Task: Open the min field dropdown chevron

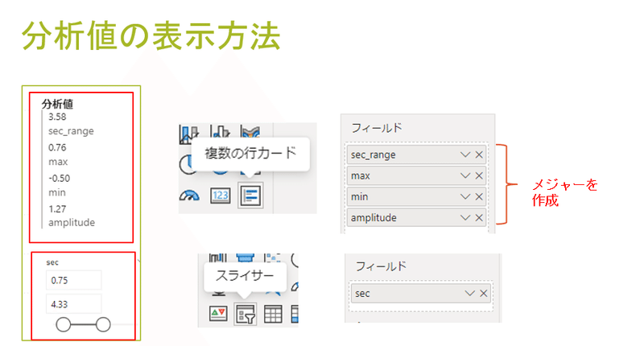Action: click(465, 196)
